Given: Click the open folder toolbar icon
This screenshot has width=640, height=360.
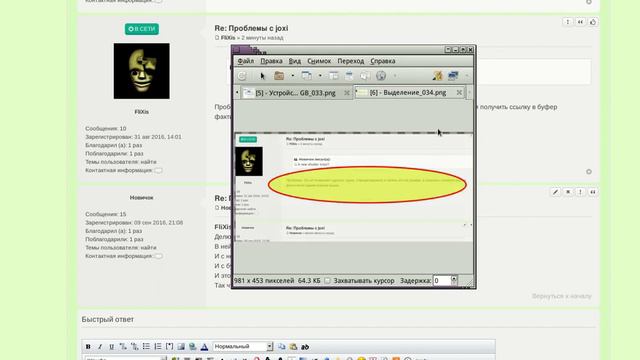Looking at the screenshot, I should coord(279,76).
